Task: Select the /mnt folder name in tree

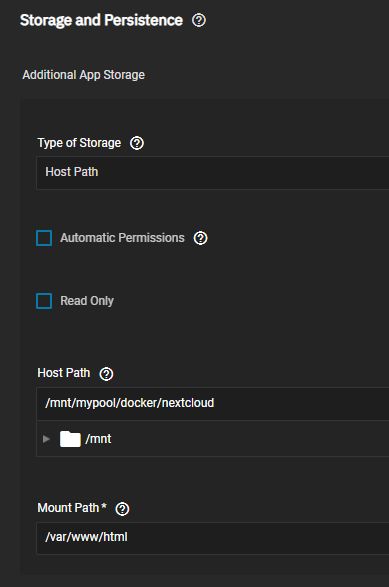Action: point(98,439)
